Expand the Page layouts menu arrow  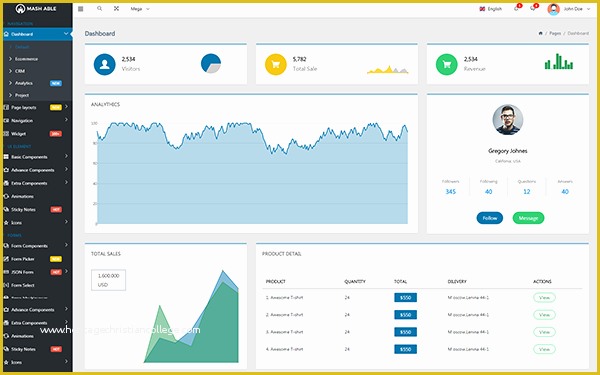click(66, 107)
